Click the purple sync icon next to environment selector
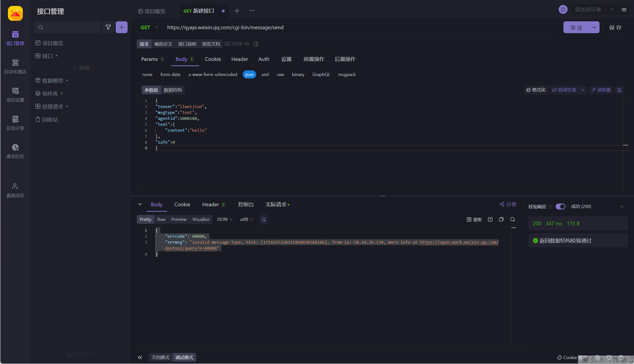634x364 pixels. click(563, 10)
